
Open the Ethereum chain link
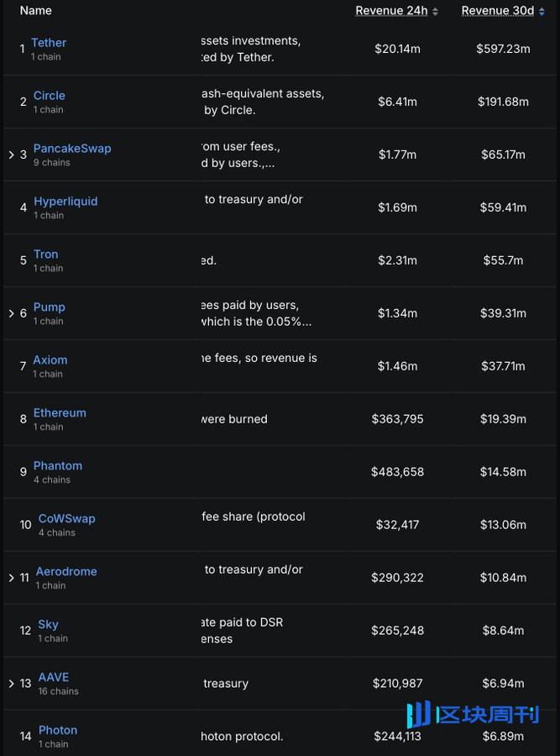[x=60, y=413]
